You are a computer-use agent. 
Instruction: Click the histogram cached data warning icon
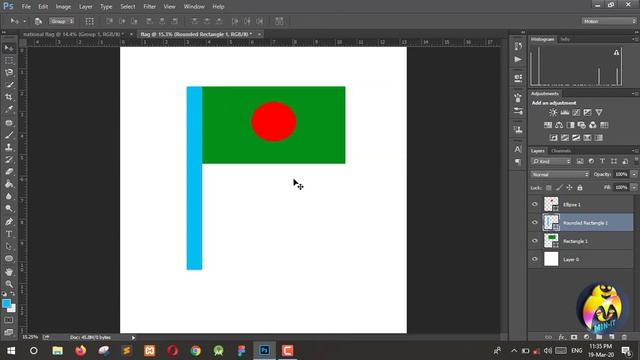point(616,53)
